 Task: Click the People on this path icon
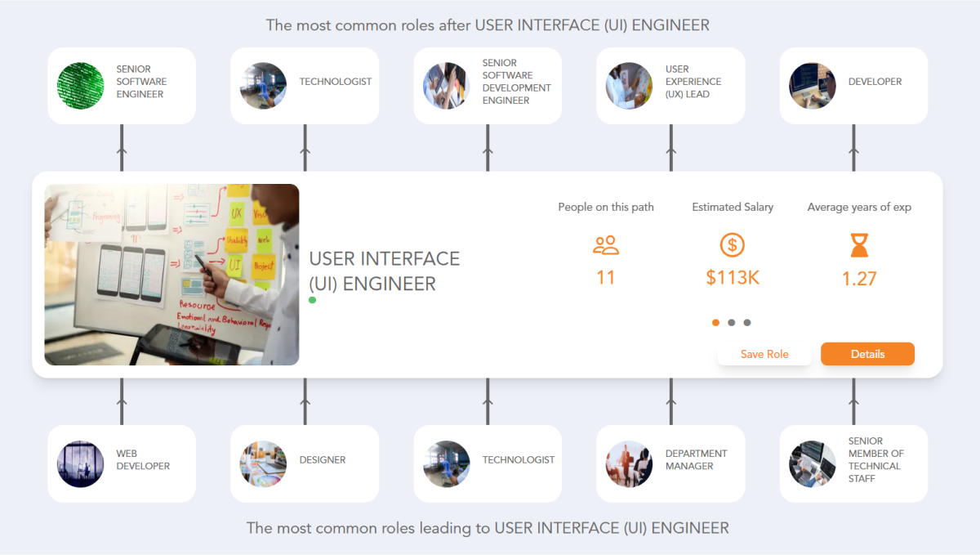point(606,244)
